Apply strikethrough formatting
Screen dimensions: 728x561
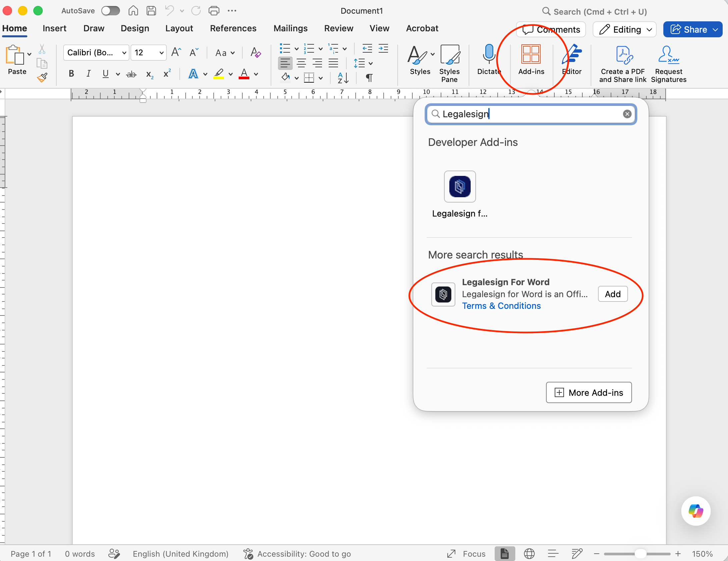(x=131, y=74)
